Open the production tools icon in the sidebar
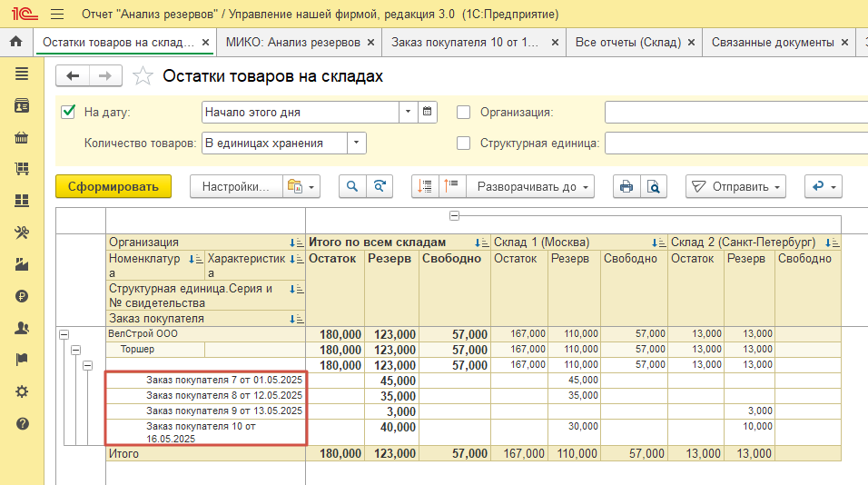The image size is (868, 485). (22, 233)
